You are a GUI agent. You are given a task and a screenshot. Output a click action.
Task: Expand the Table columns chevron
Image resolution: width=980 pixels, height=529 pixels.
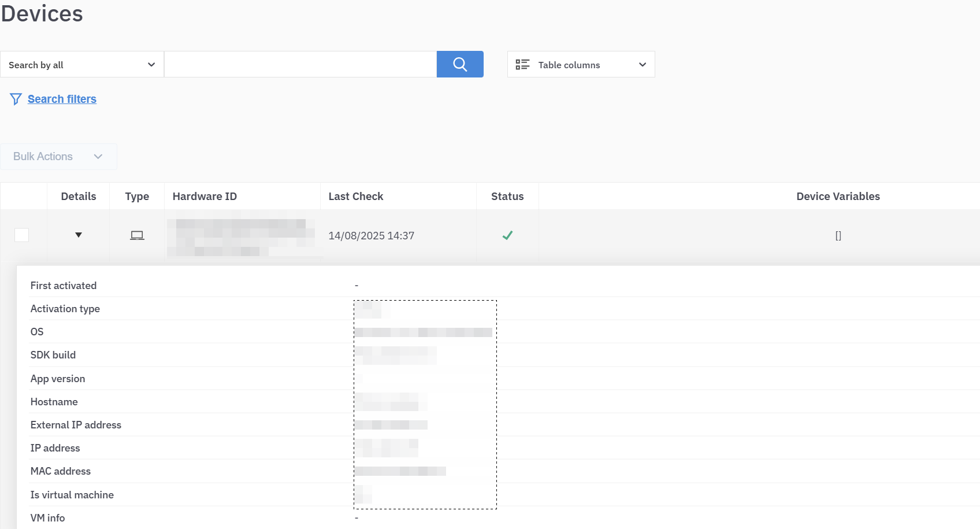point(642,65)
